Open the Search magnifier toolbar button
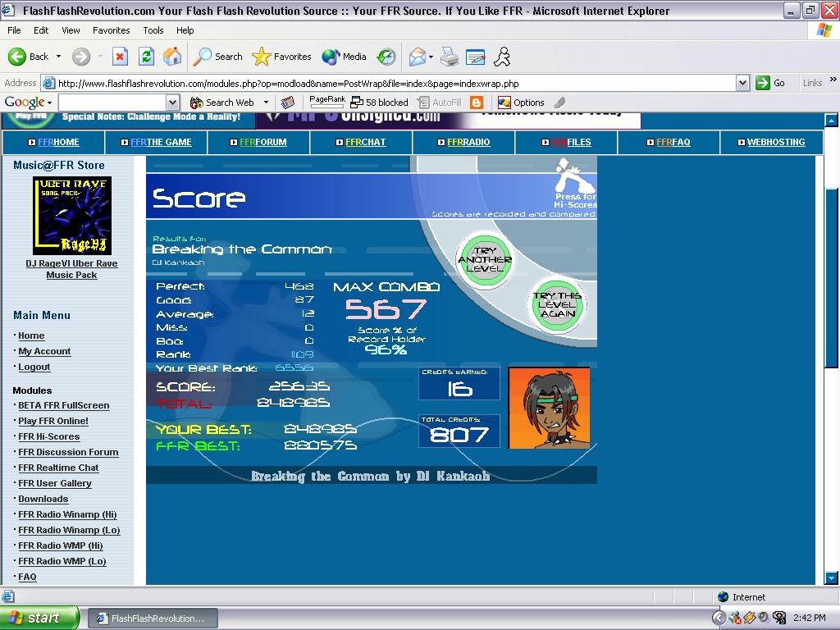The image size is (840, 630). [x=218, y=57]
